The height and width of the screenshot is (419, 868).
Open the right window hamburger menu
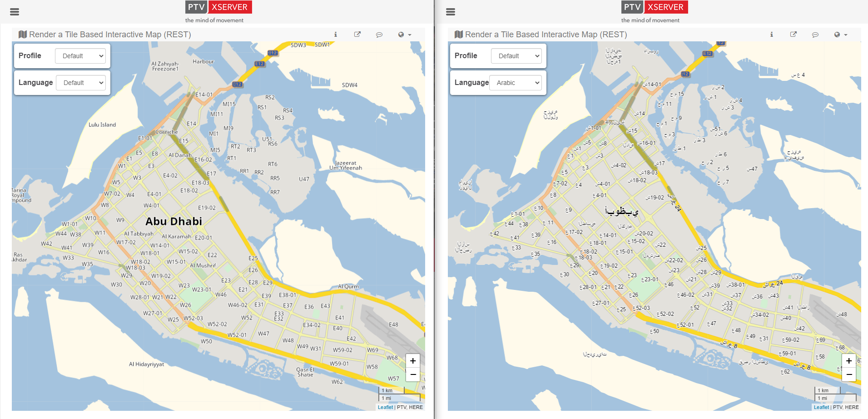450,12
